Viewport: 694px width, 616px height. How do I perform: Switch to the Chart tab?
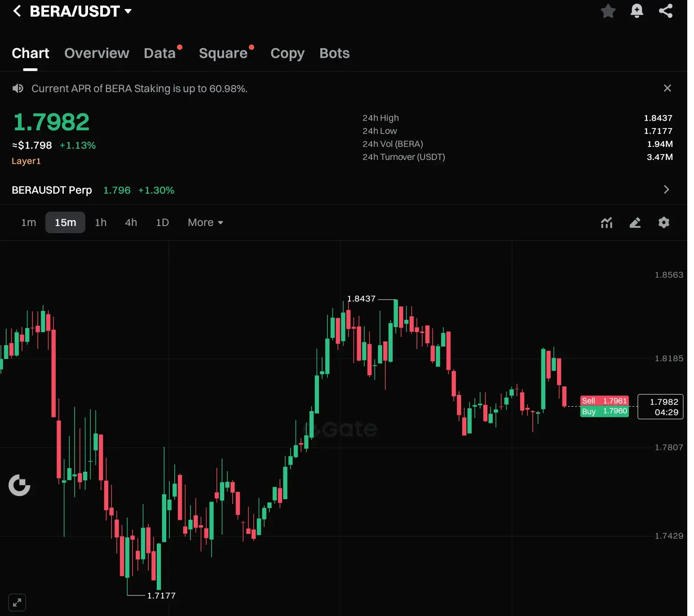[31, 53]
